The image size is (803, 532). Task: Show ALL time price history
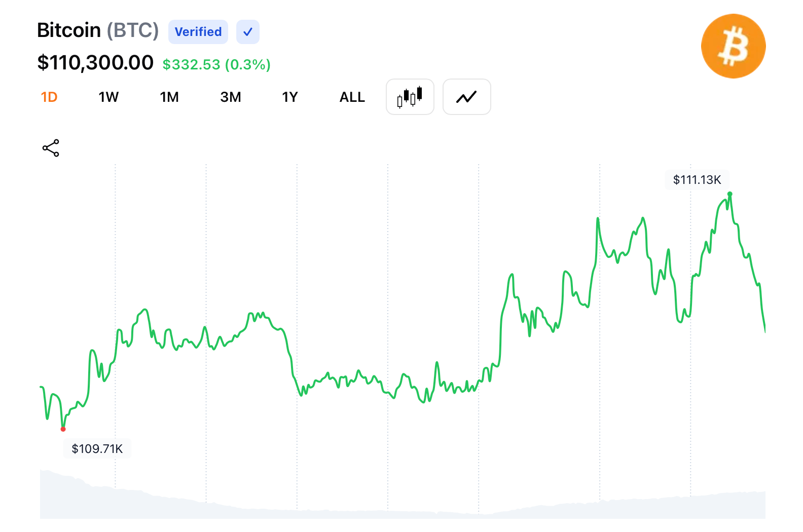[352, 97]
